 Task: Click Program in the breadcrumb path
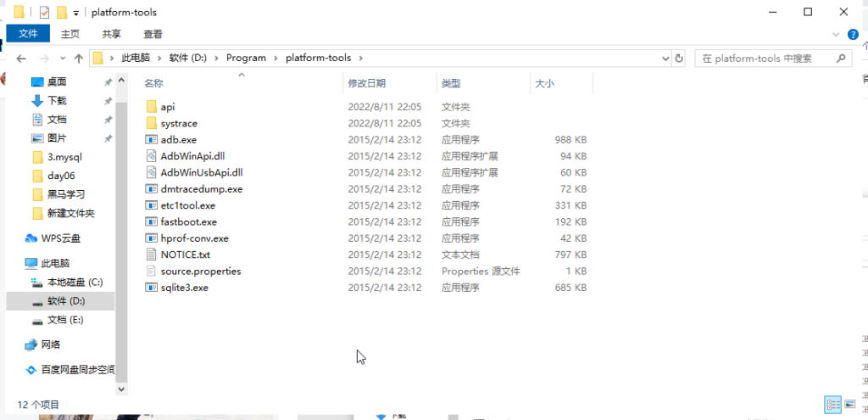pyautogui.click(x=246, y=59)
